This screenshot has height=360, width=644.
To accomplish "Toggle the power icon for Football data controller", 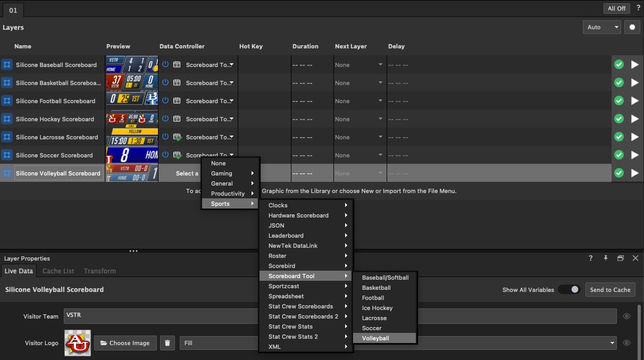I will tap(165, 101).
